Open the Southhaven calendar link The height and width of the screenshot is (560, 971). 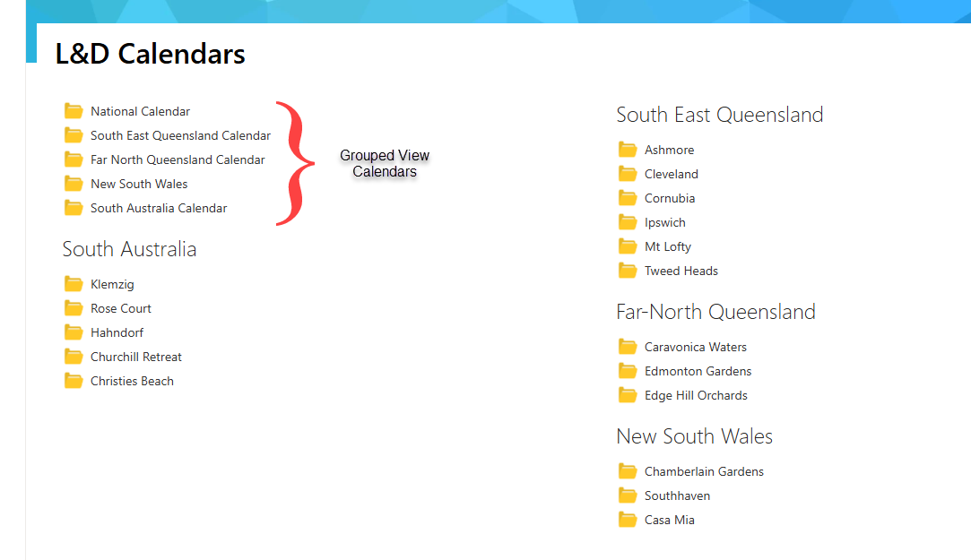click(678, 495)
